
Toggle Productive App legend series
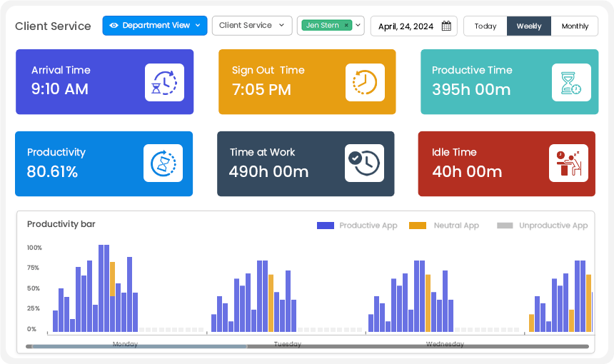coord(357,226)
